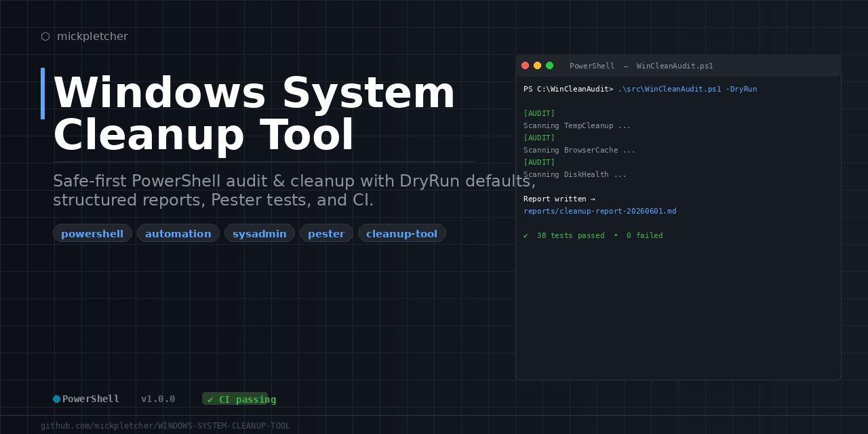Click the Scanning DiskHealth line

coord(575,174)
